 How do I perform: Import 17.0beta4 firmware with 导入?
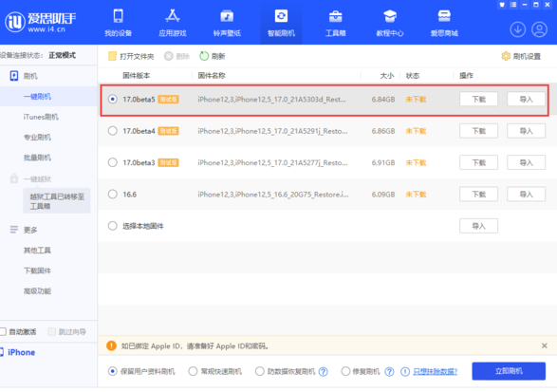click(x=526, y=131)
